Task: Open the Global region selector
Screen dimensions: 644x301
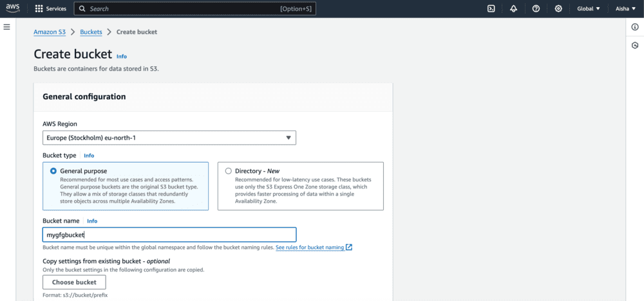Action: [x=588, y=8]
